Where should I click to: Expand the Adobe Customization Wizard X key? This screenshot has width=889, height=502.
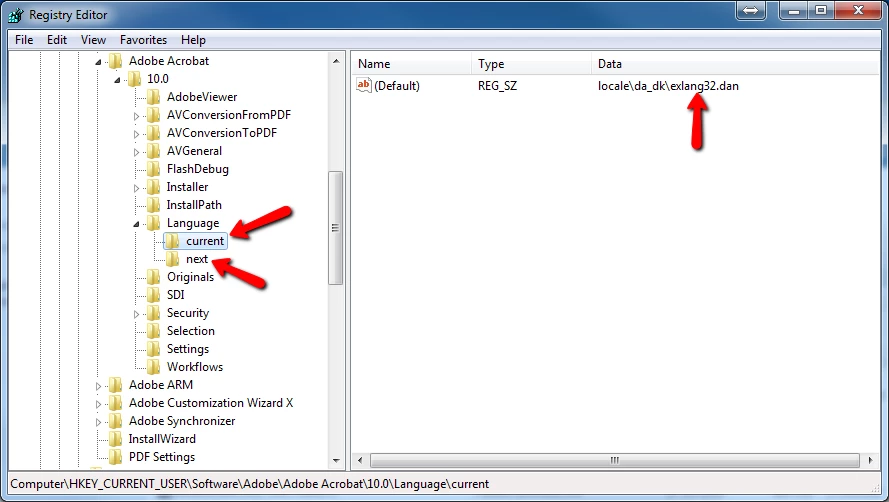[x=98, y=404]
